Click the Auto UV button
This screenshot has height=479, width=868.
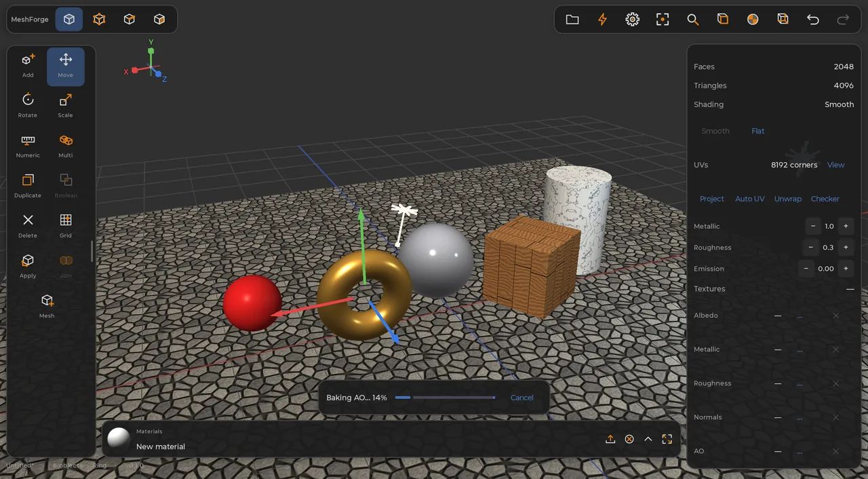coord(750,199)
